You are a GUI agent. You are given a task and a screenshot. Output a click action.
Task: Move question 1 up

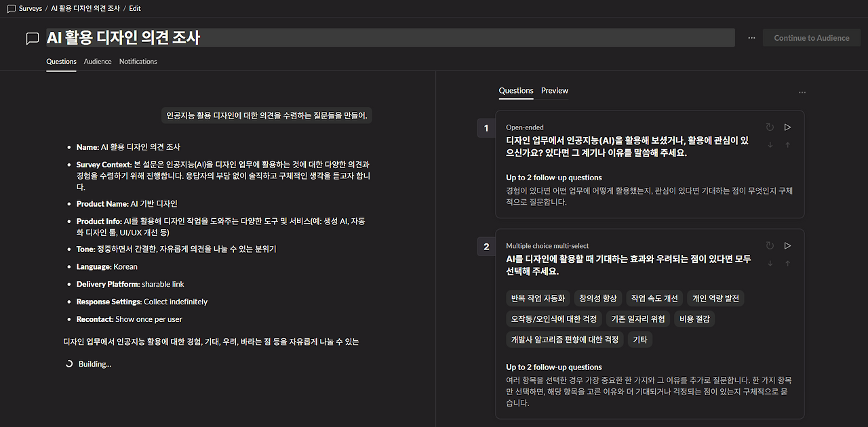(x=787, y=144)
